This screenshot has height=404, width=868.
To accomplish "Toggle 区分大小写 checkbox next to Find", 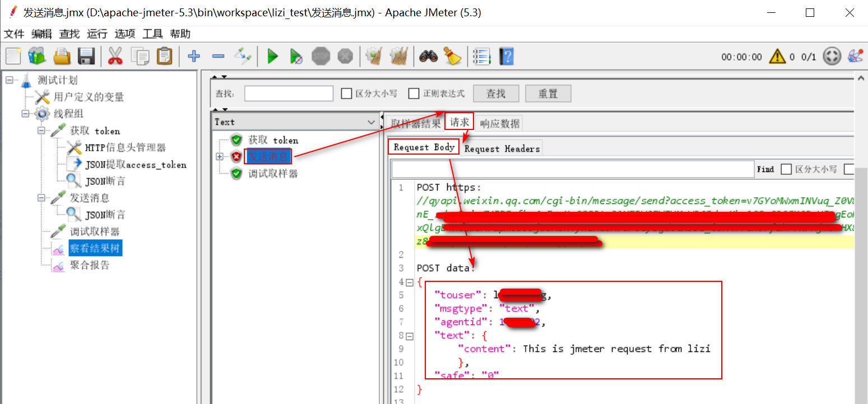I will pos(786,169).
